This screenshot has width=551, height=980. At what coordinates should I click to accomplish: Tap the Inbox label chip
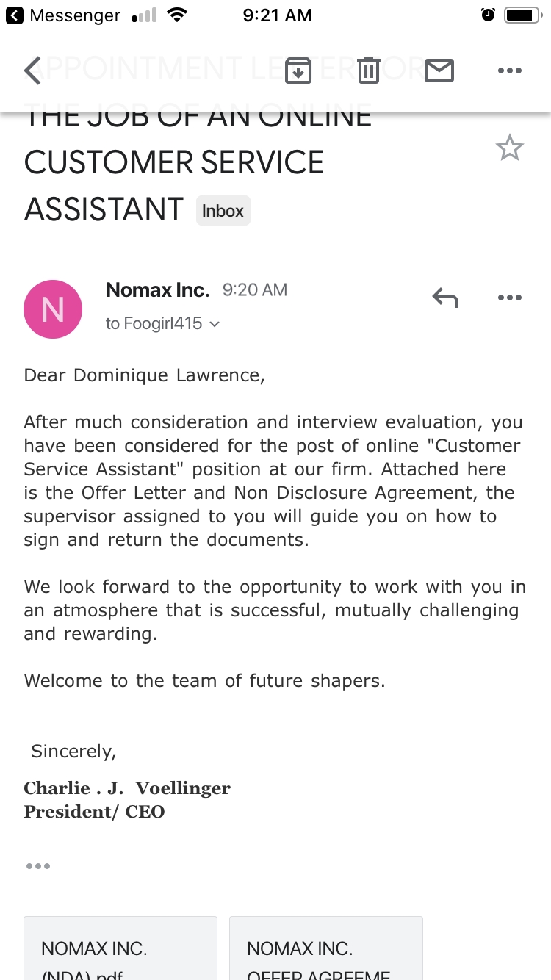click(223, 211)
